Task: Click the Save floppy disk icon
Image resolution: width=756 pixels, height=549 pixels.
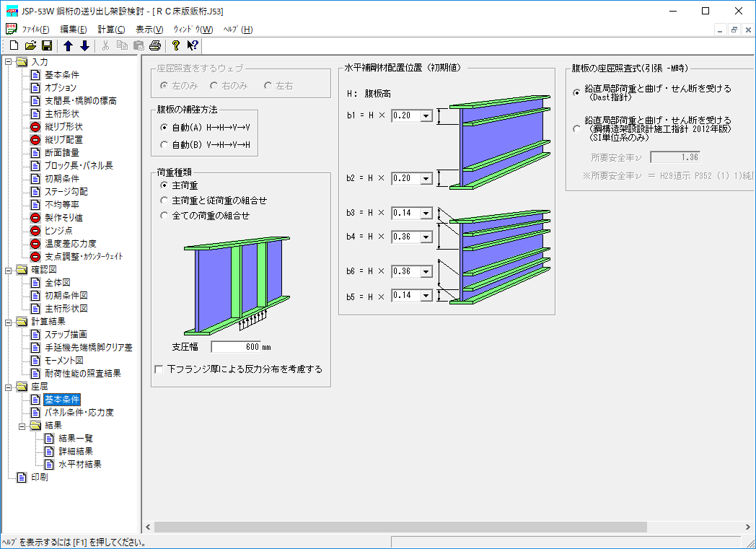Action: click(47, 46)
